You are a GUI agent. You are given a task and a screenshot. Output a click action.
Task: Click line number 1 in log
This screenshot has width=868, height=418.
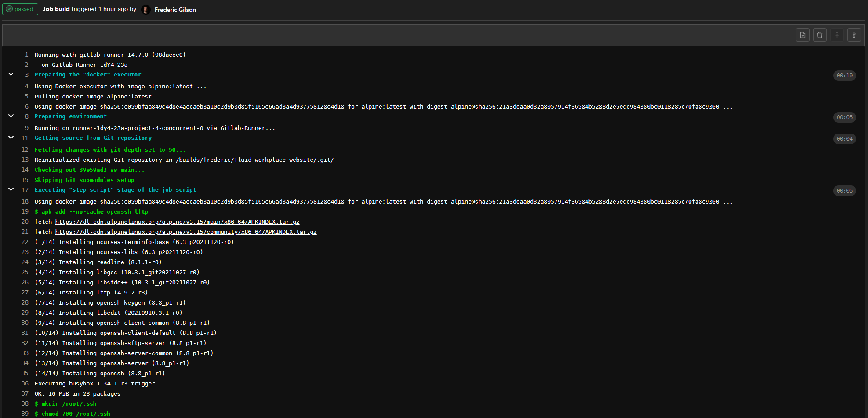pos(26,55)
